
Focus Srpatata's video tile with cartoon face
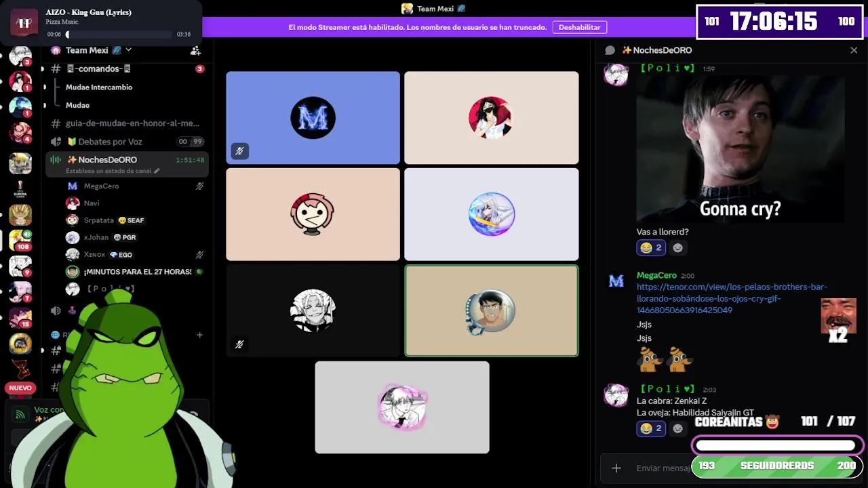click(313, 214)
